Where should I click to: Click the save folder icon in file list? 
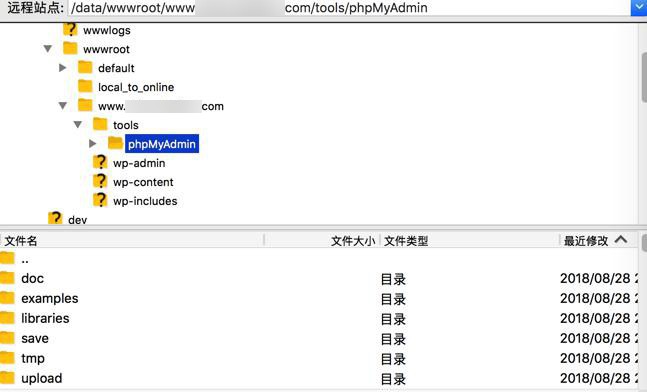coord(7,338)
